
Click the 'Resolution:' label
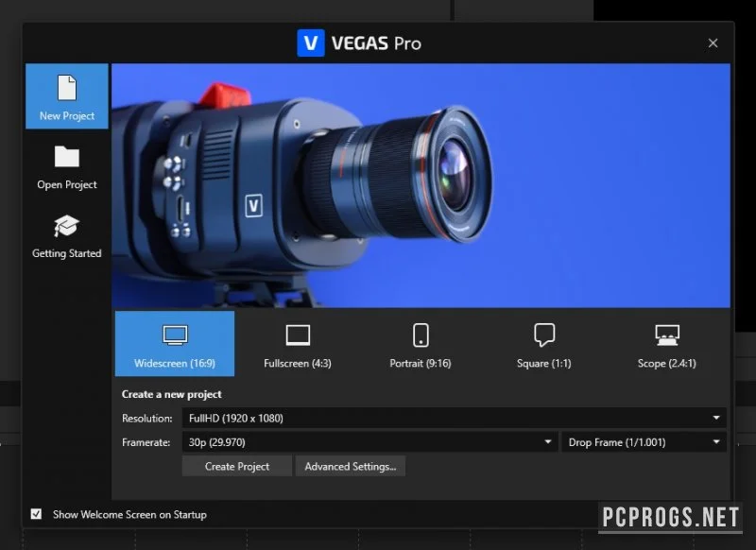(x=147, y=419)
